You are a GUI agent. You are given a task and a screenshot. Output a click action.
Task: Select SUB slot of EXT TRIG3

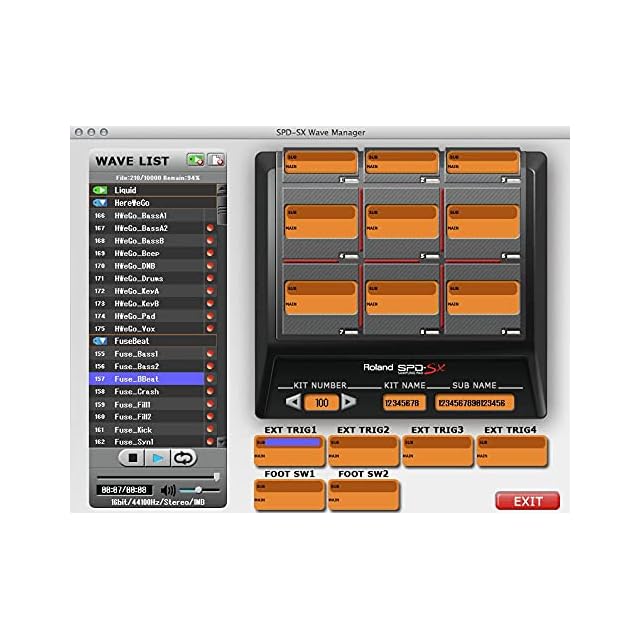pyautogui.click(x=437, y=442)
